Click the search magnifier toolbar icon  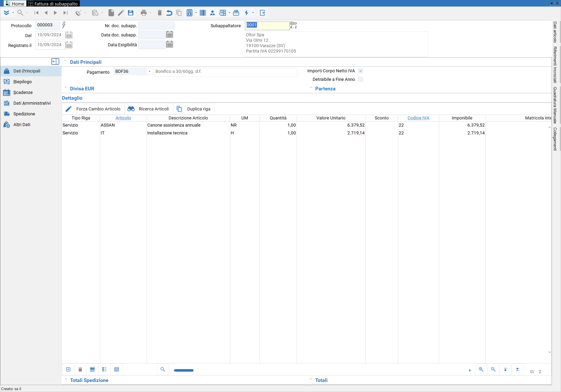20,13
